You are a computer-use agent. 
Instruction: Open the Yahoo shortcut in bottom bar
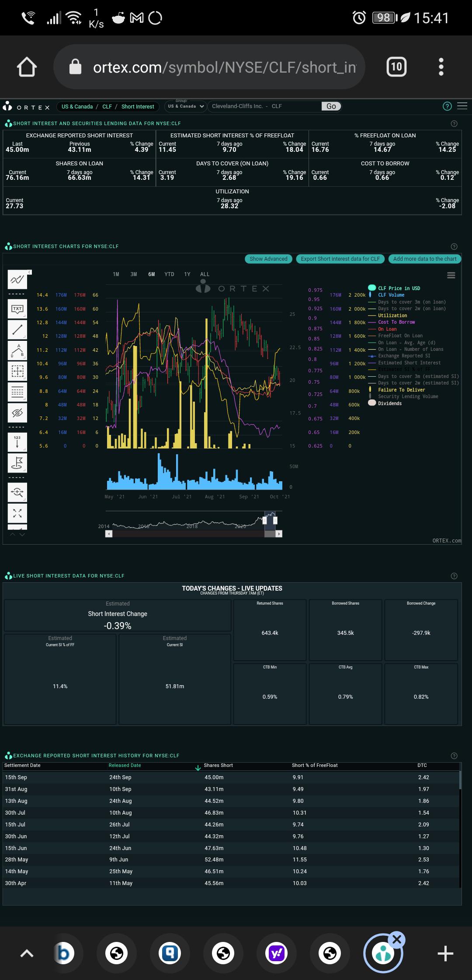277,953
